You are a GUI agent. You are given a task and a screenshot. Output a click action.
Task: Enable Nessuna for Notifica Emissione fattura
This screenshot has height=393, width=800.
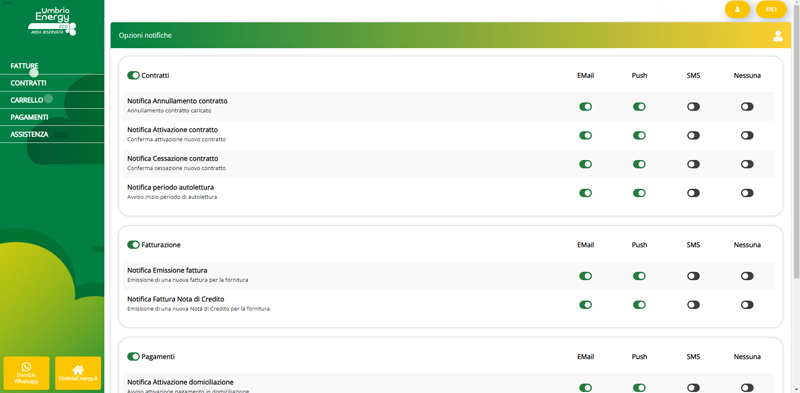pyautogui.click(x=747, y=276)
